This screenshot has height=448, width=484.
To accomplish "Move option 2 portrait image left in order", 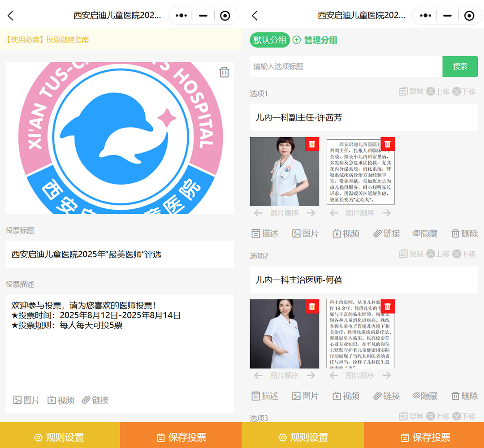I will click(x=259, y=375).
